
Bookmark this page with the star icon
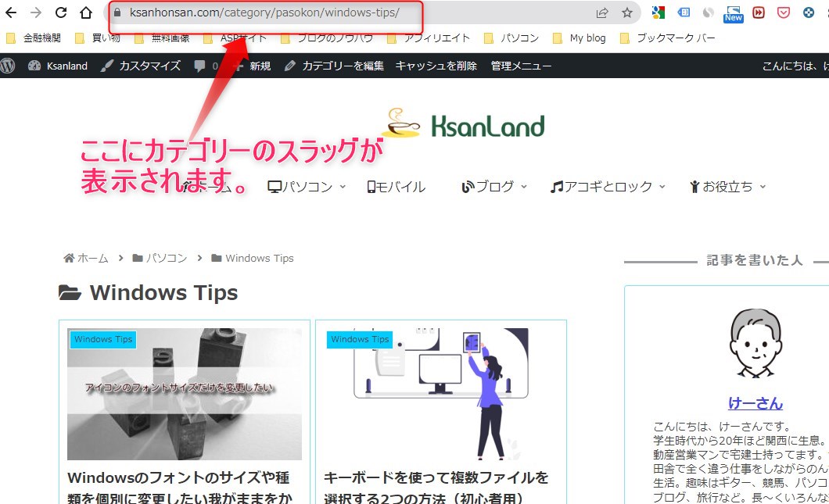tap(626, 13)
